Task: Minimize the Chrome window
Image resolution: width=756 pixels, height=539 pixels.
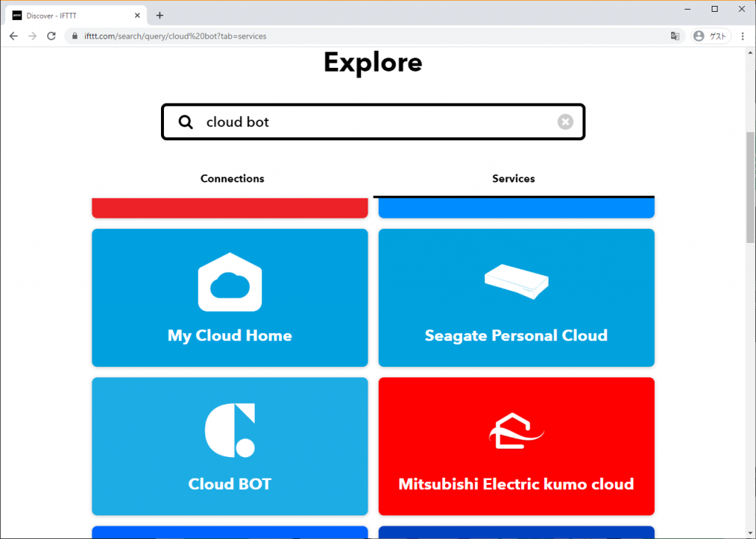Action: pos(687,9)
